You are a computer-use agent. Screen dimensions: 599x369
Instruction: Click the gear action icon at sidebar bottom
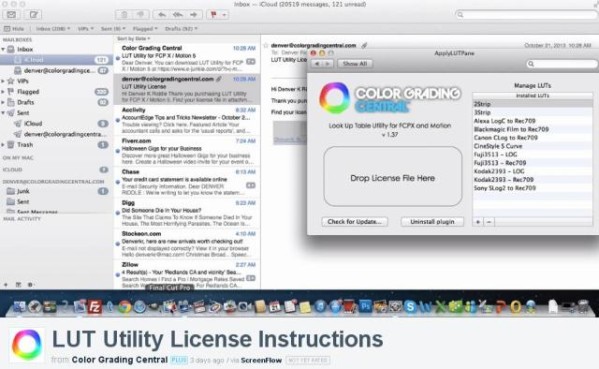[x=30, y=285]
